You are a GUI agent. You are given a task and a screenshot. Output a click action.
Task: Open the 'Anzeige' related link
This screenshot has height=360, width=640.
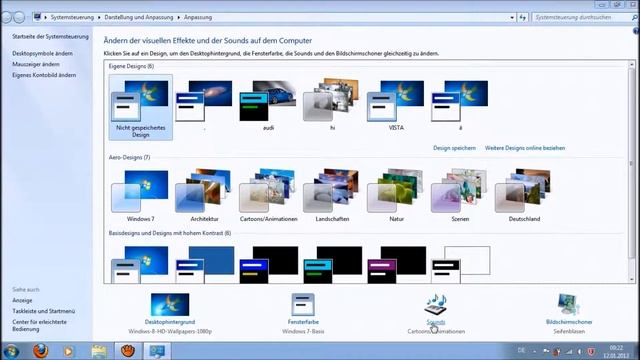(22, 300)
